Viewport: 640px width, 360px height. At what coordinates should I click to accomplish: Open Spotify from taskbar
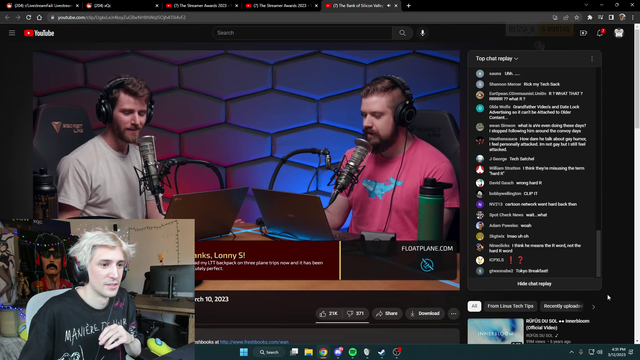point(353,352)
